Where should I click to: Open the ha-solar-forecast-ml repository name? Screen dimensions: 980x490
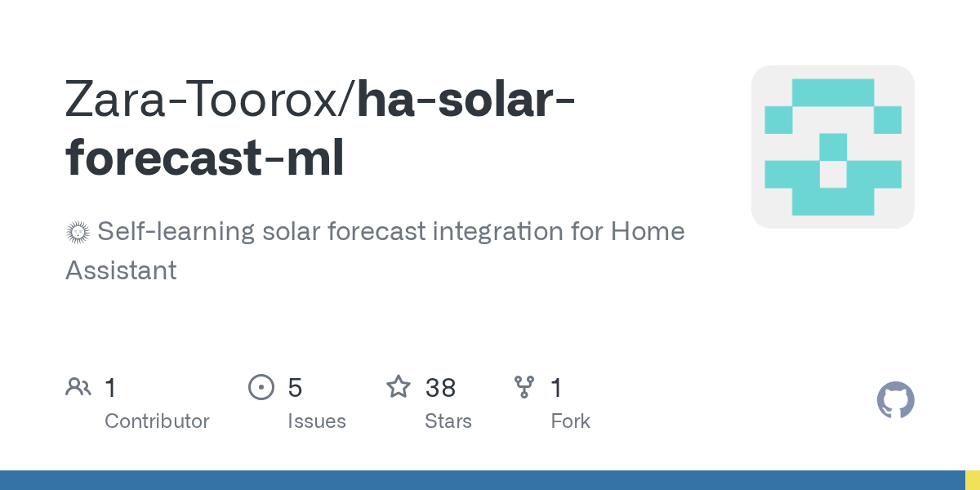click(320, 128)
